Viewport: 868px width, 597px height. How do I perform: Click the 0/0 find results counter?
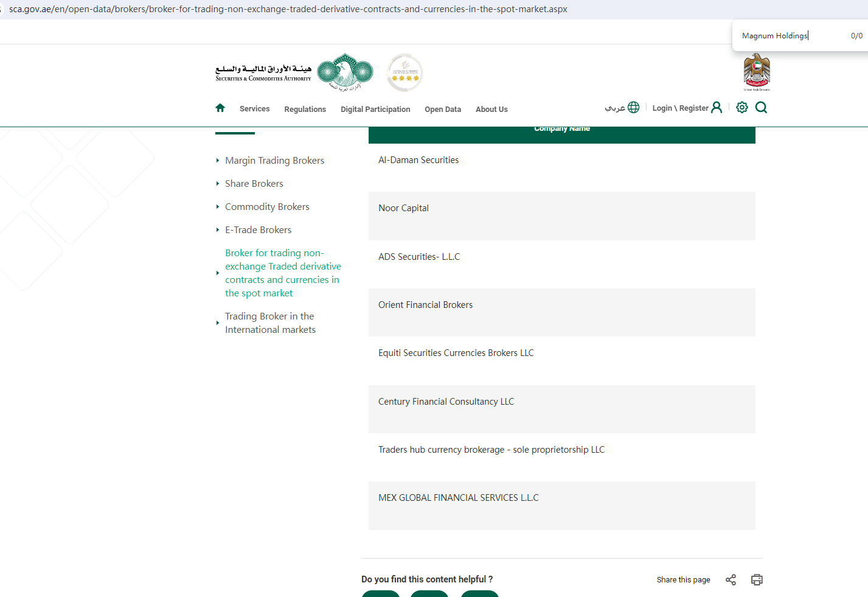tap(856, 36)
